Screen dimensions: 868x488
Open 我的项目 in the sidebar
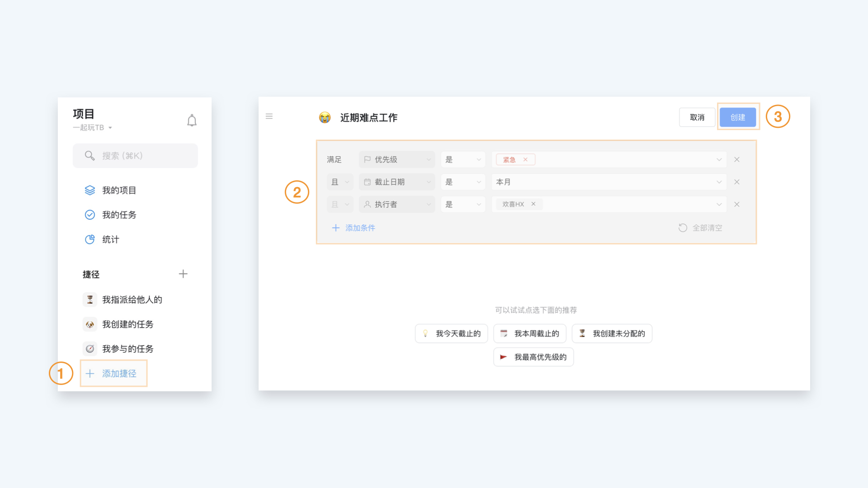pyautogui.click(x=119, y=190)
